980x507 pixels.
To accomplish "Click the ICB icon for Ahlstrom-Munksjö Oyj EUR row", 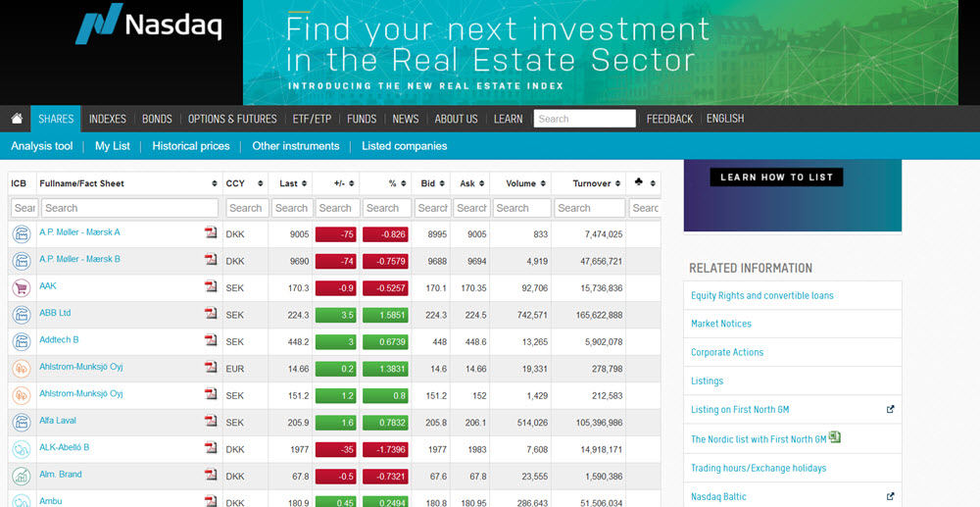I will click(x=22, y=369).
